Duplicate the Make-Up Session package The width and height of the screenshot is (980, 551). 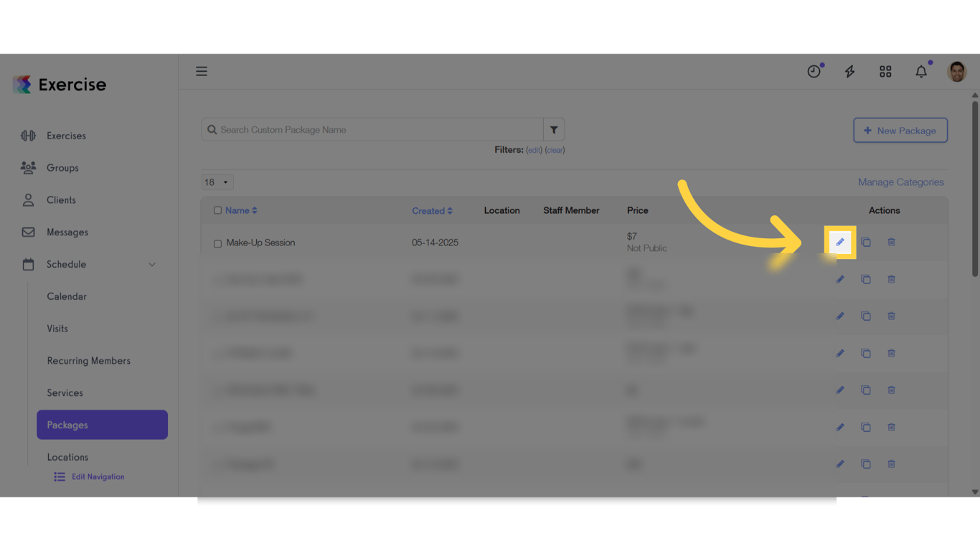(865, 242)
